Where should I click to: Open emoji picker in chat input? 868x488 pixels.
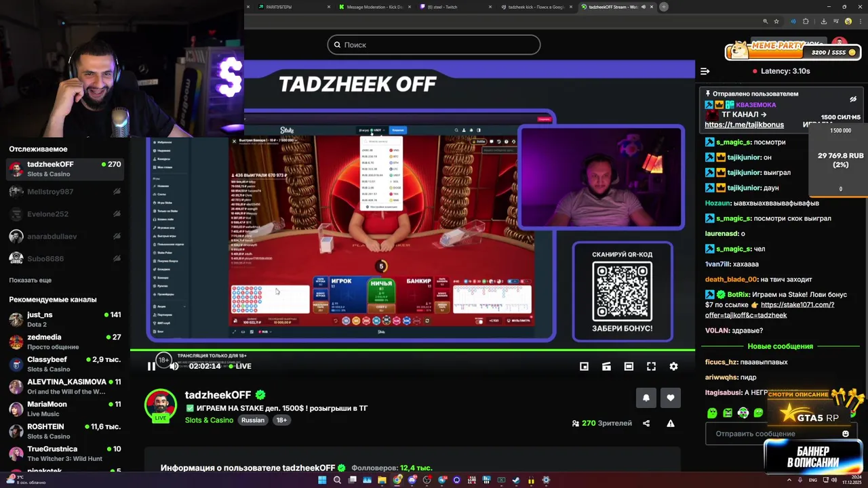pos(845,434)
